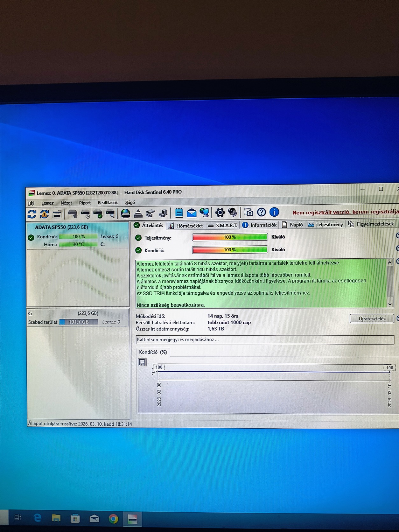This screenshot has width=399, height=532.
Task: Open Task View on the taskbar
Action: (x=18, y=518)
